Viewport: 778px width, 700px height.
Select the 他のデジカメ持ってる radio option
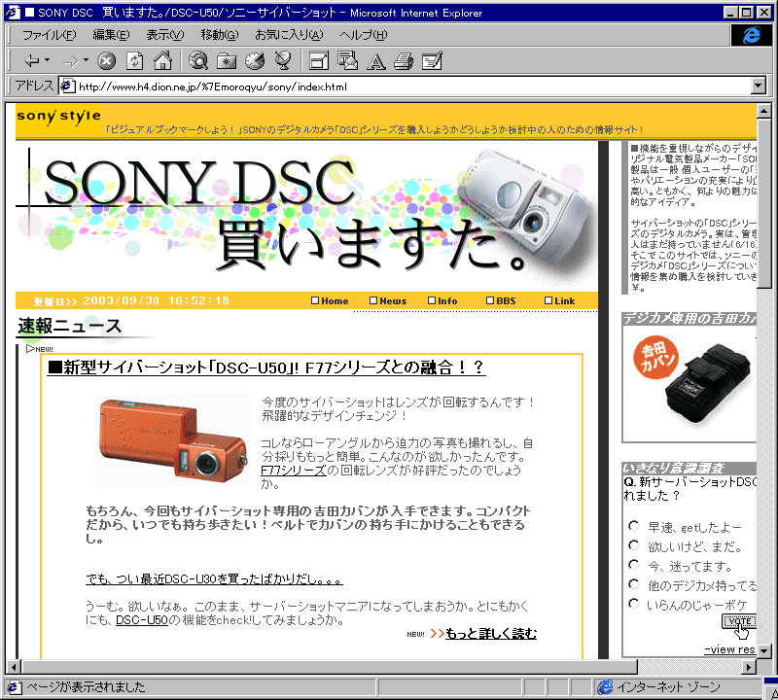coord(634,584)
